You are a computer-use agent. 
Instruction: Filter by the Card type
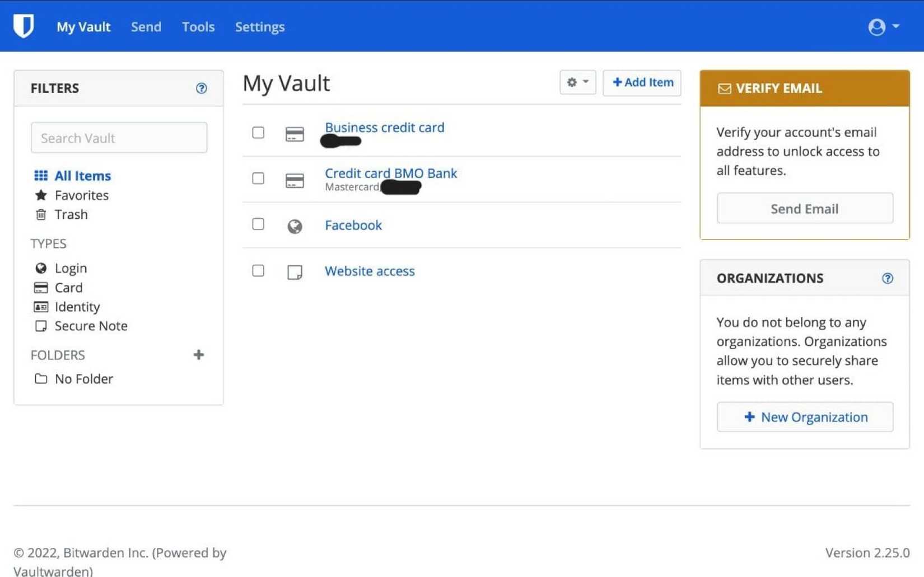coord(68,288)
